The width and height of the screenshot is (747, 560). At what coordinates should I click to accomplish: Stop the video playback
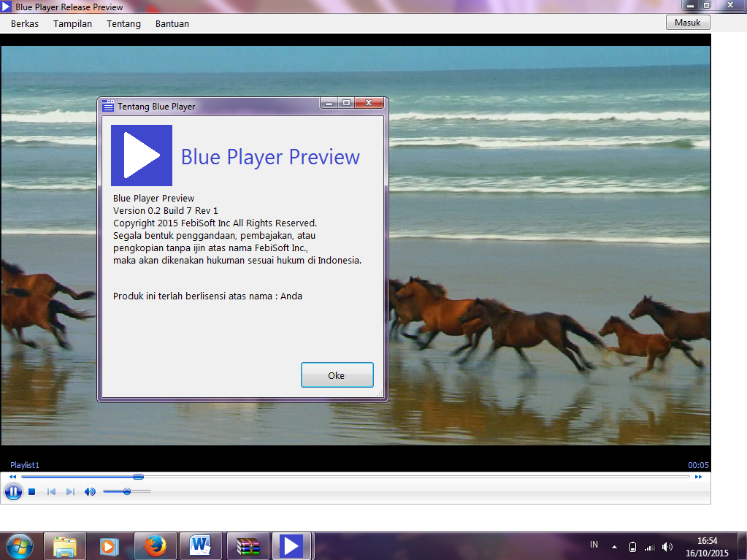coord(32,491)
